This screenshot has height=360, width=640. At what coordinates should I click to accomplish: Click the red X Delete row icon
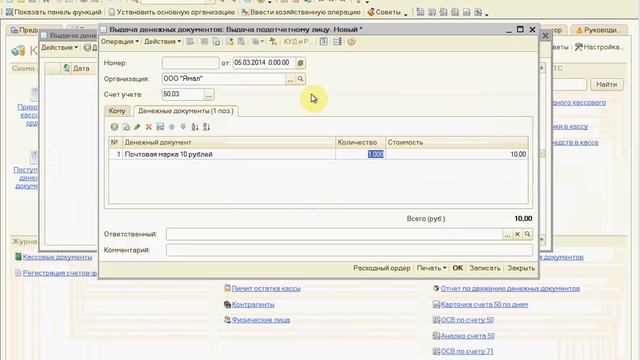coord(149,127)
